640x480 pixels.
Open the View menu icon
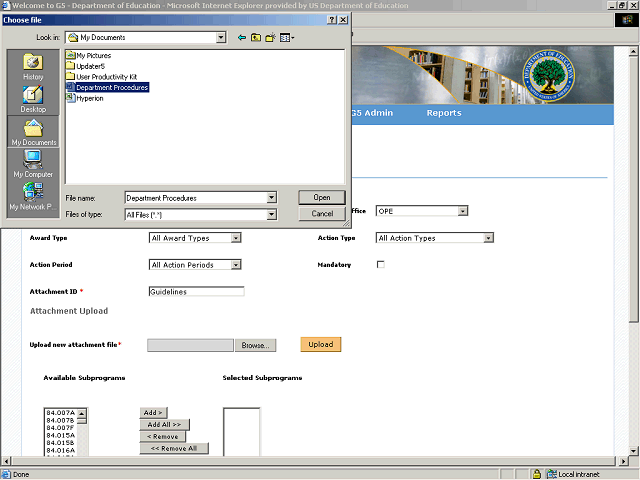coord(287,38)
